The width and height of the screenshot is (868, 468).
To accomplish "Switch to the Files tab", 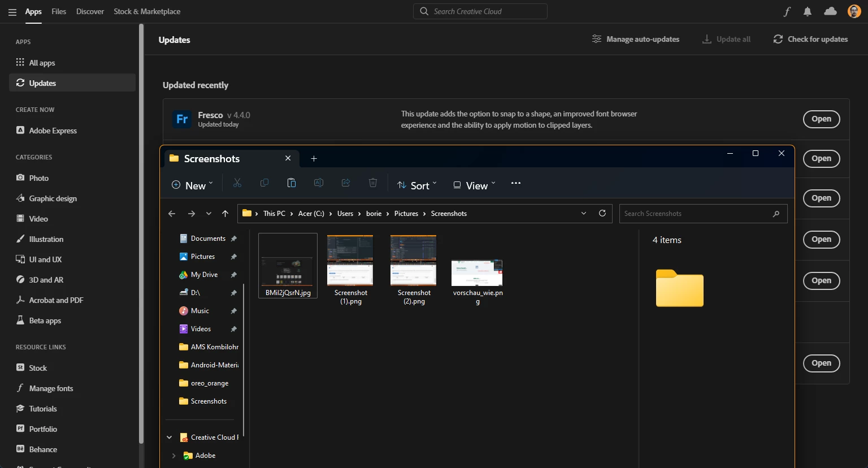I will 59,11.
